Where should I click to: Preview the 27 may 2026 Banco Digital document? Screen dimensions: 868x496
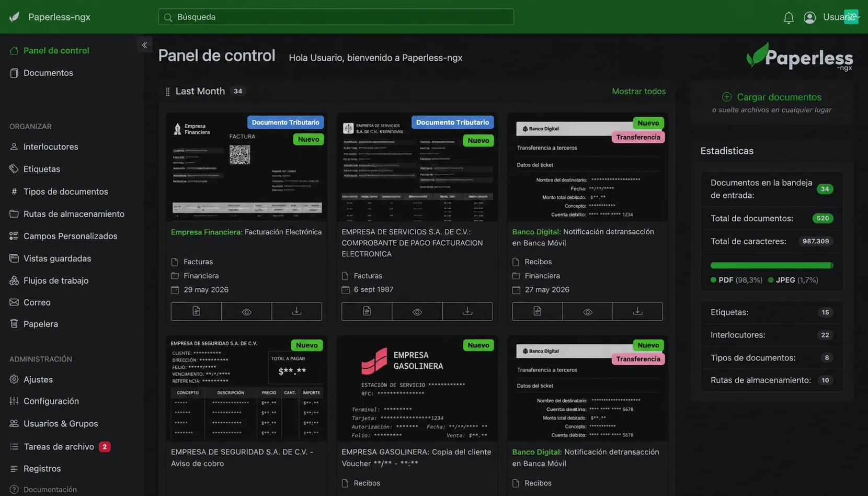click(588, 311)
